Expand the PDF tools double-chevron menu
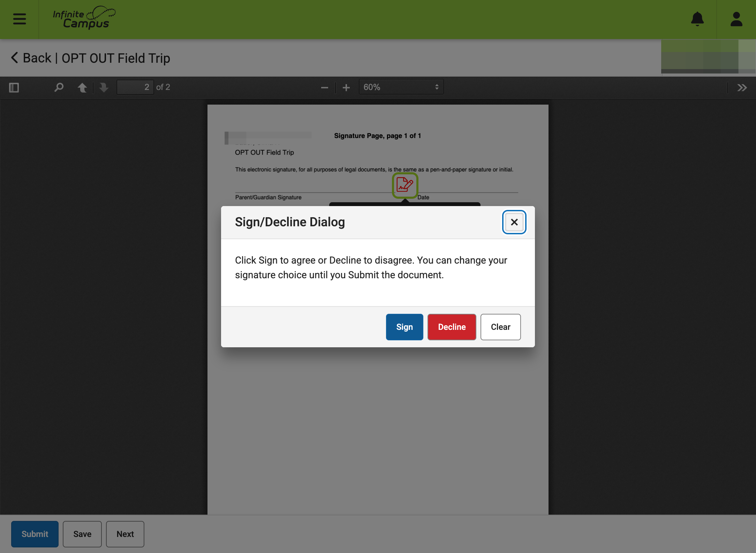Screen dimensions: 756x553 coord(742,88)
